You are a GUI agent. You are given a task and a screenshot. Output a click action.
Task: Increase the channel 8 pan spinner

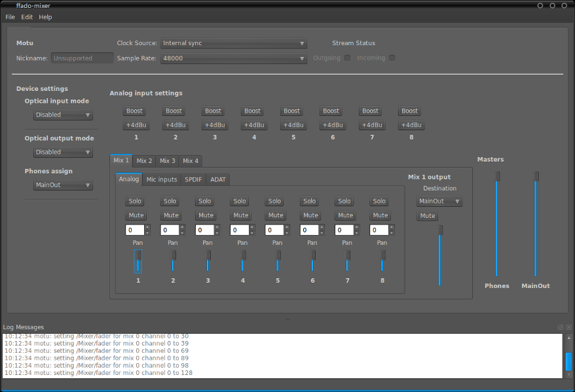coord(392,228)
